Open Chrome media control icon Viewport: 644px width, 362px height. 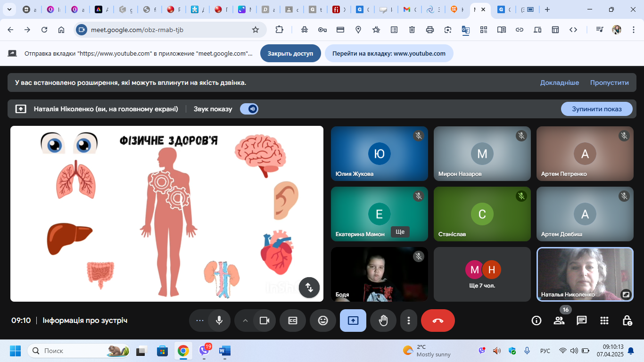pyautogui.click(x=600, y=30)
